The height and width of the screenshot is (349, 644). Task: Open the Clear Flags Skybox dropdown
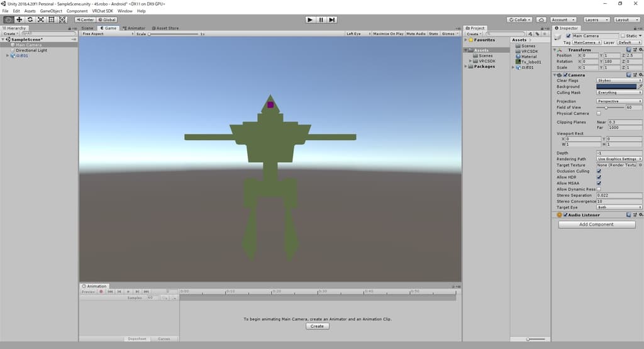[619, 80]
